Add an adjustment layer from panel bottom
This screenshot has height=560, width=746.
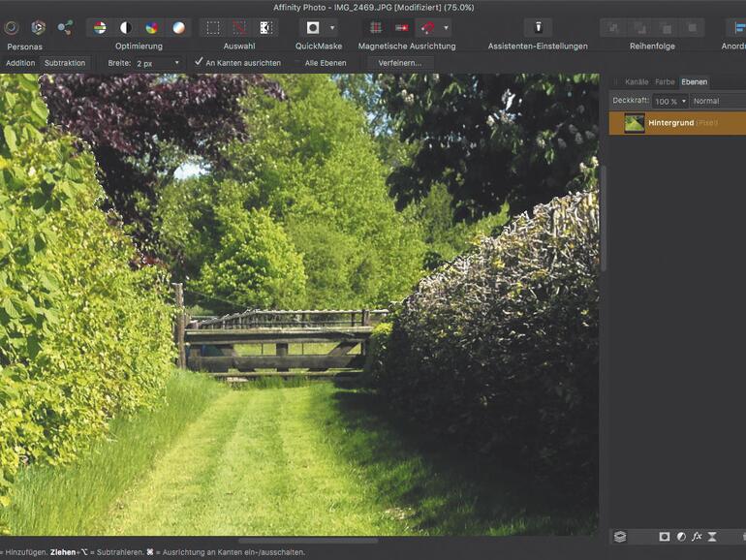pyautogui.click(x=680, y=536)
